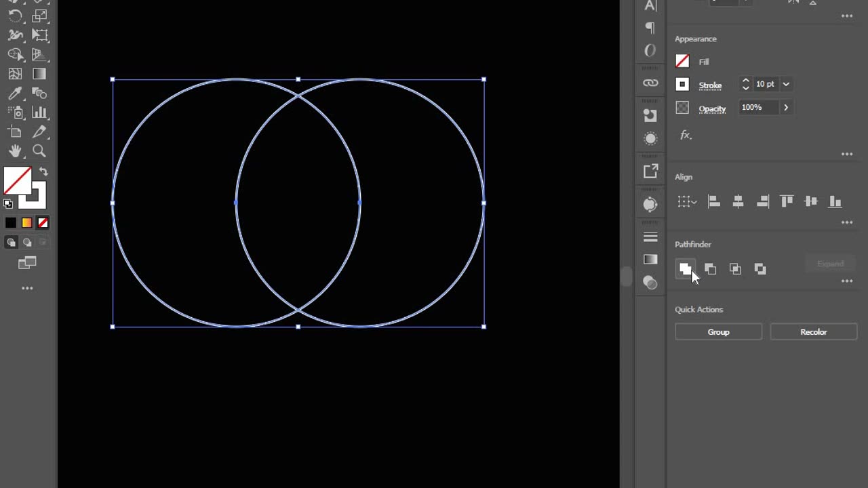Open the Paragraph panel icon
Image resolution: width=868 pixels, height=488 pixels.
click(x=650, y=28)
